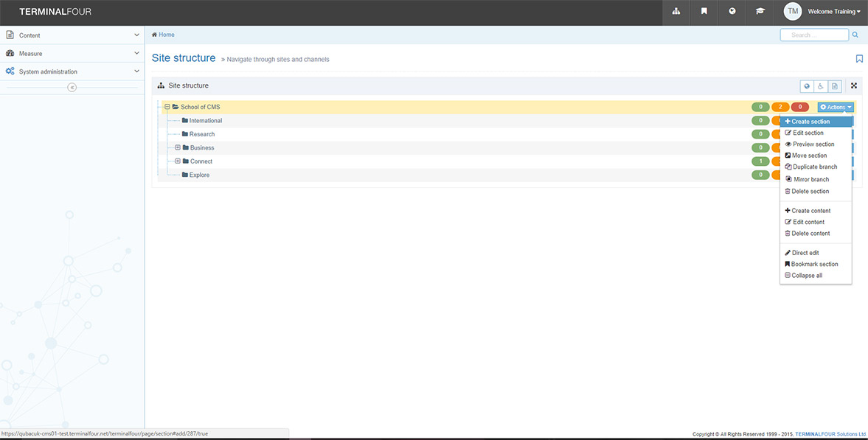Click the fullscreen expand icon on Site structure panel
This screenshot has width=868, height=440.
(x=853, y=85)
